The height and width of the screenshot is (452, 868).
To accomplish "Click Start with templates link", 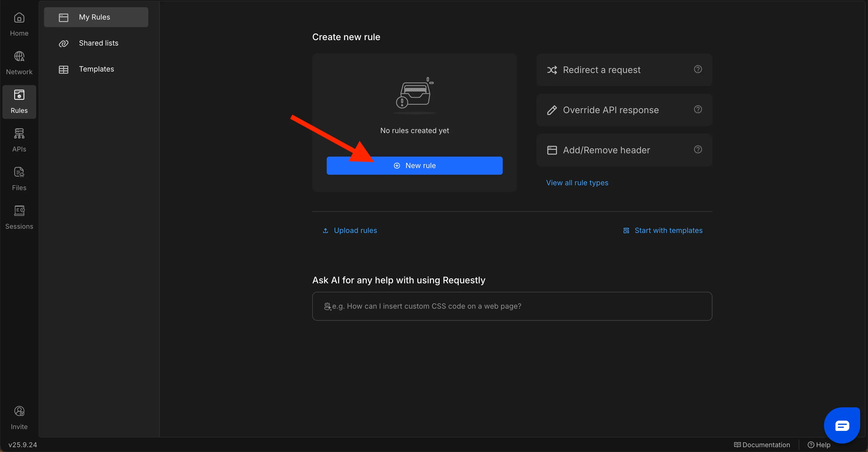I will pos(668,231).
